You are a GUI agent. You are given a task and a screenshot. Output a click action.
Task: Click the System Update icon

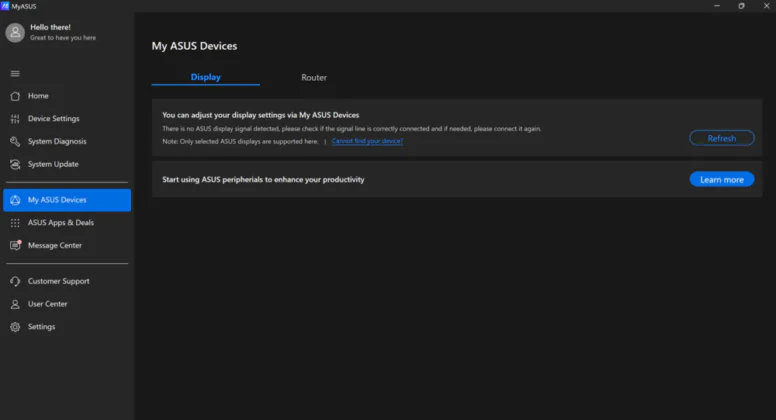click(15, 164)
